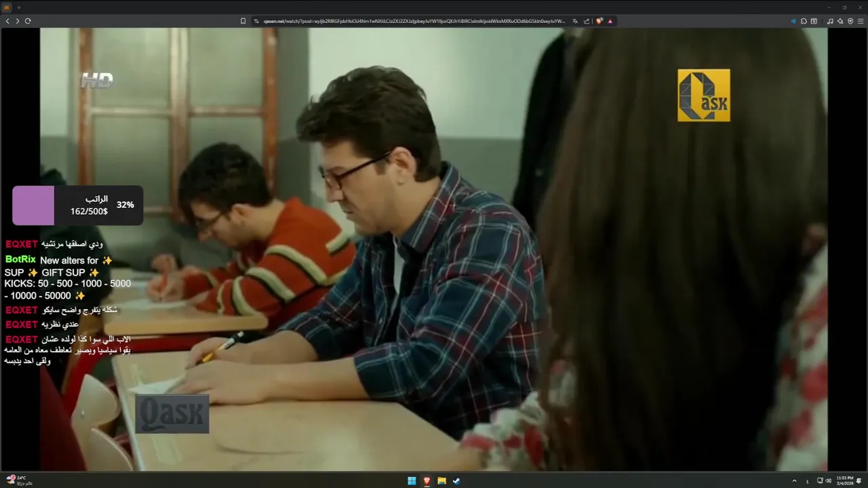Open File Explorer from the taskbar

pyautogui.click(x=441, y=481)
